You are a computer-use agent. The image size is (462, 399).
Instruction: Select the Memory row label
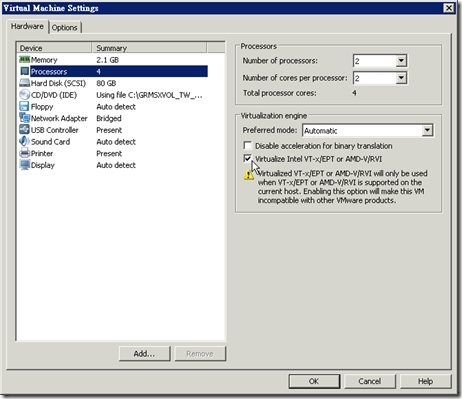pos(44,60)
